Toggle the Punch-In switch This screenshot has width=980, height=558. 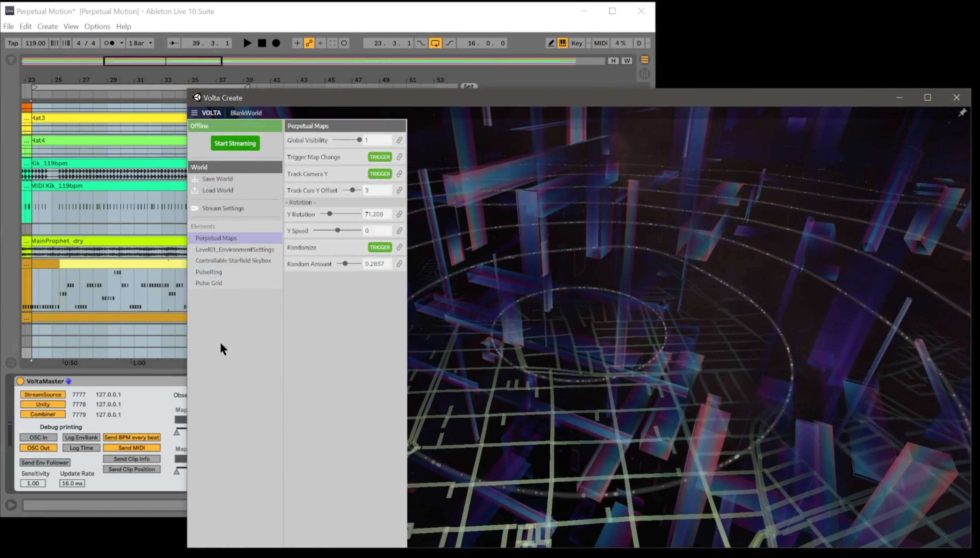tap(421, 43)
